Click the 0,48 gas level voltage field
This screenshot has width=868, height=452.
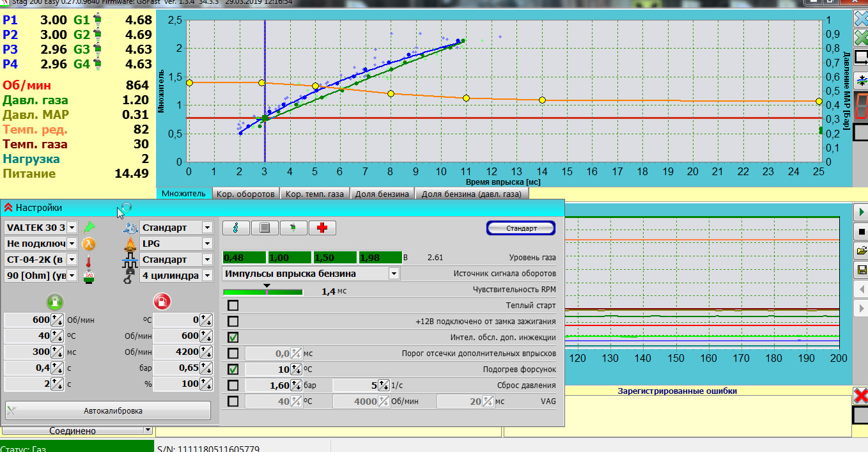(x=244, y=258)
